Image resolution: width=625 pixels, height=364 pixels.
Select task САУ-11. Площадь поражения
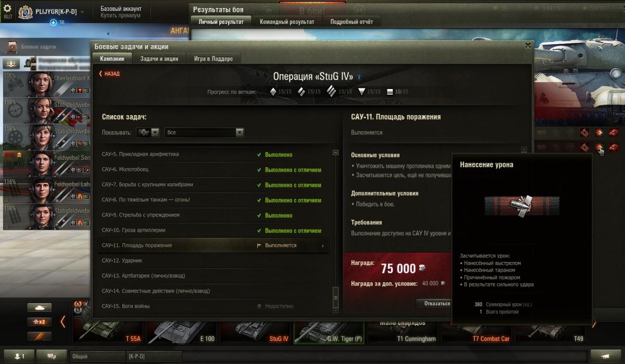[214, 245]
